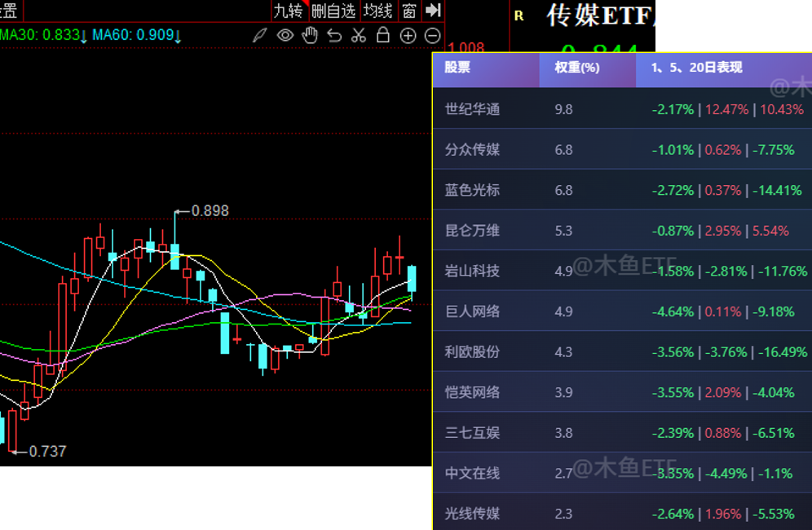Screen dimensions: 812x530
Task: Open the 均线 moving average button
Action: pos(377,11)
